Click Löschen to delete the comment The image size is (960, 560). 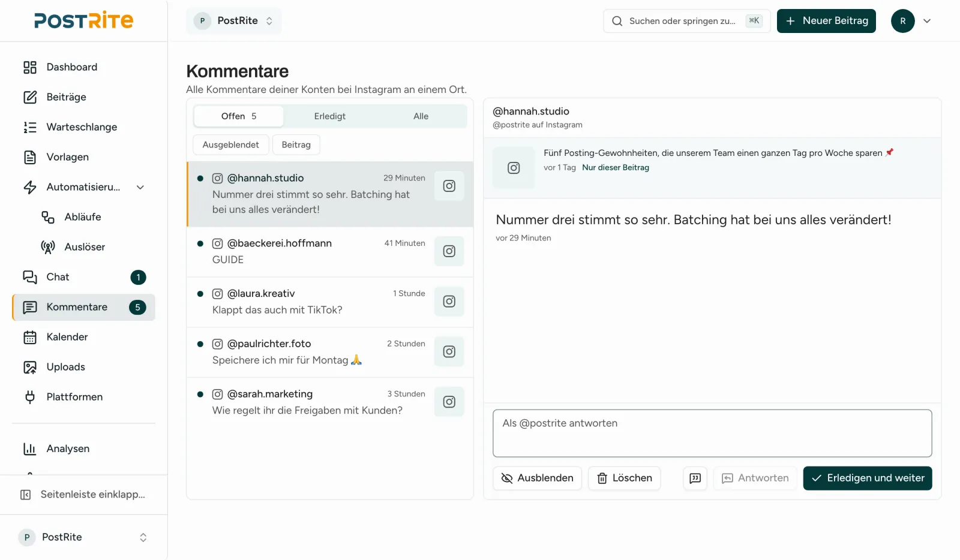pyautogui.click(x=625, y=478)
